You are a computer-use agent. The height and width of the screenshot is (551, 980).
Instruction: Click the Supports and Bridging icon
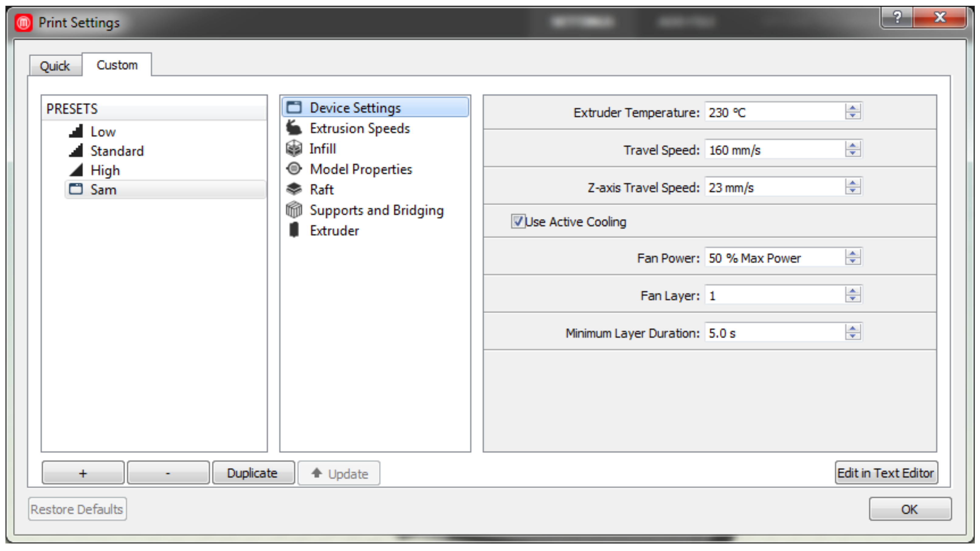293,210
